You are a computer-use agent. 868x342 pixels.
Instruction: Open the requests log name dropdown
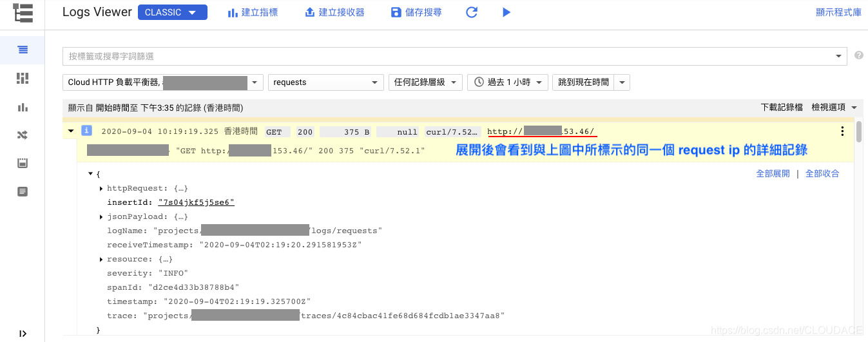pos(326,82)
